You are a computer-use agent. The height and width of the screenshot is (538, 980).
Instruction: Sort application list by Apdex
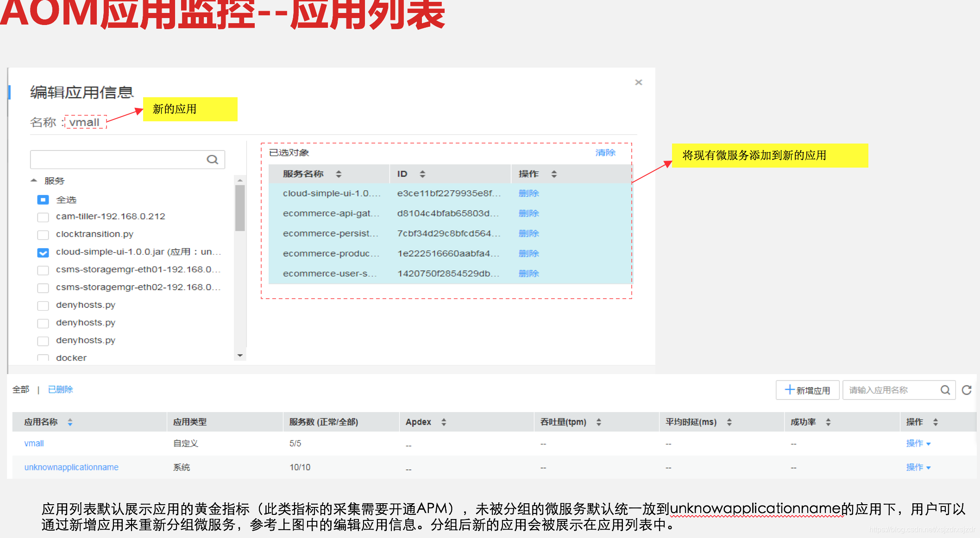(x=444, y=422)
